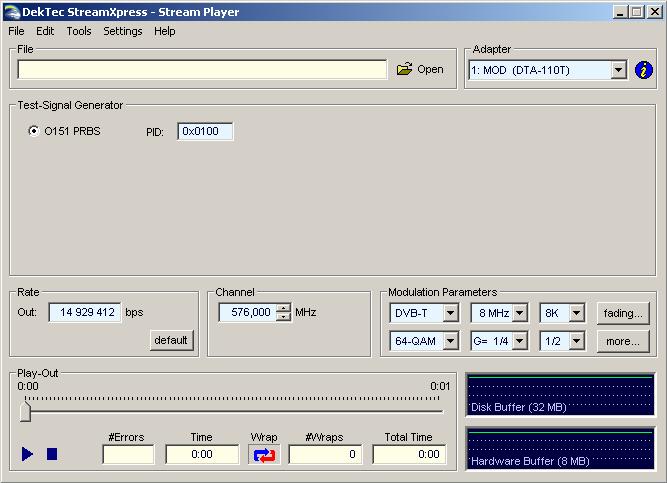Screen dimensions: 667x483
Task: Select the O151 PRBS radio button
Action: 33,131
